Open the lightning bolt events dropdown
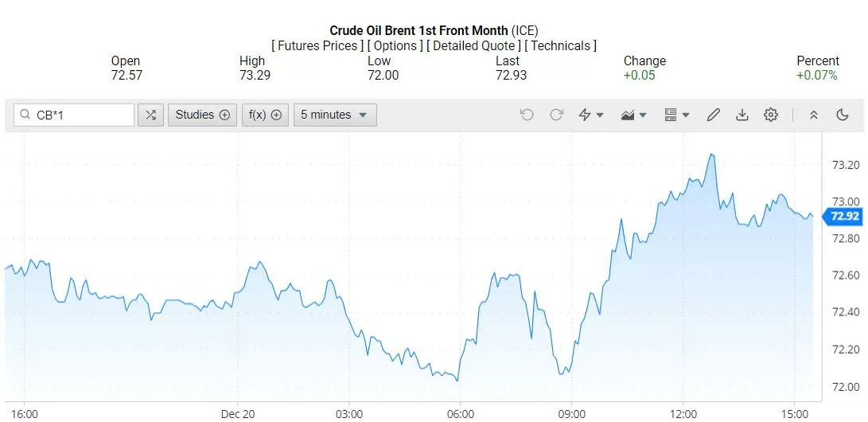Viewport: 868px width, 422px height. (x=590, y=115)
